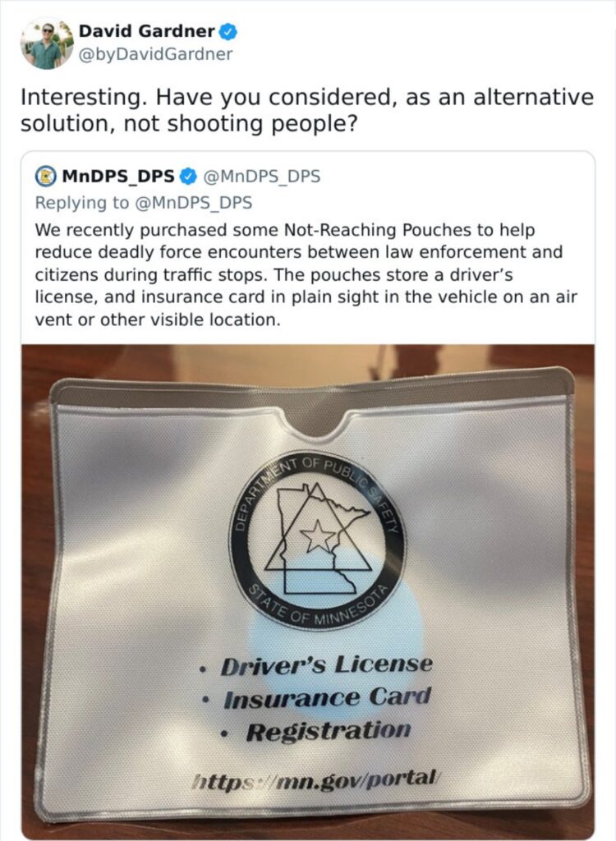Click David Gardner's tweet text about shooting
The width and height of the screenshot is (616, 841).
[307, 111]
